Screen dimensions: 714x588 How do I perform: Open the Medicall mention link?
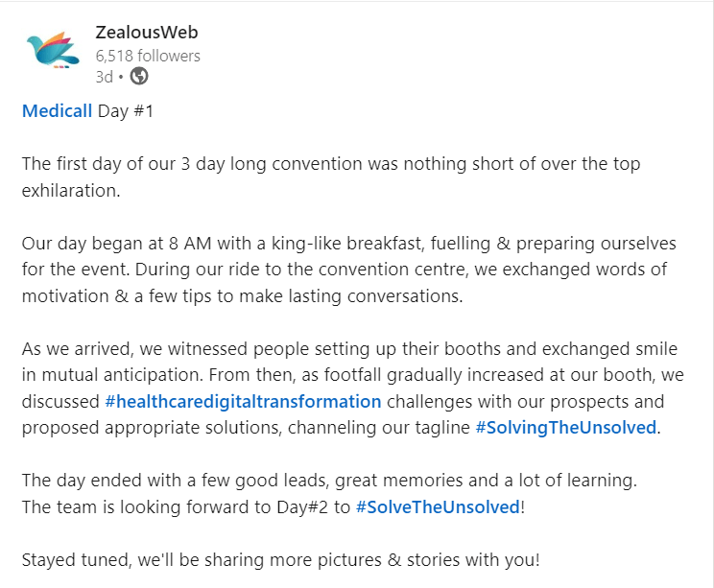tap(57, 111)
